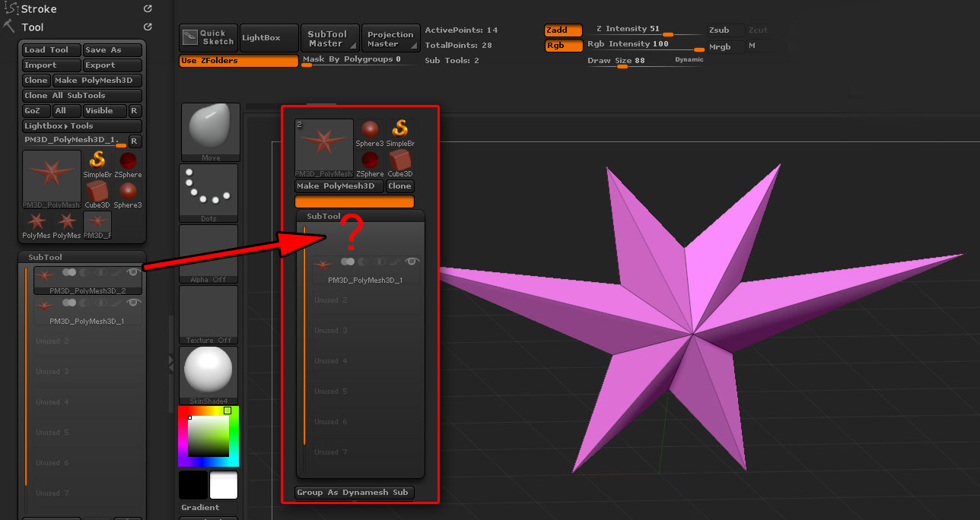Click the Load Tool button
This screenshot has width=980, height=520.
click(52, 50)
